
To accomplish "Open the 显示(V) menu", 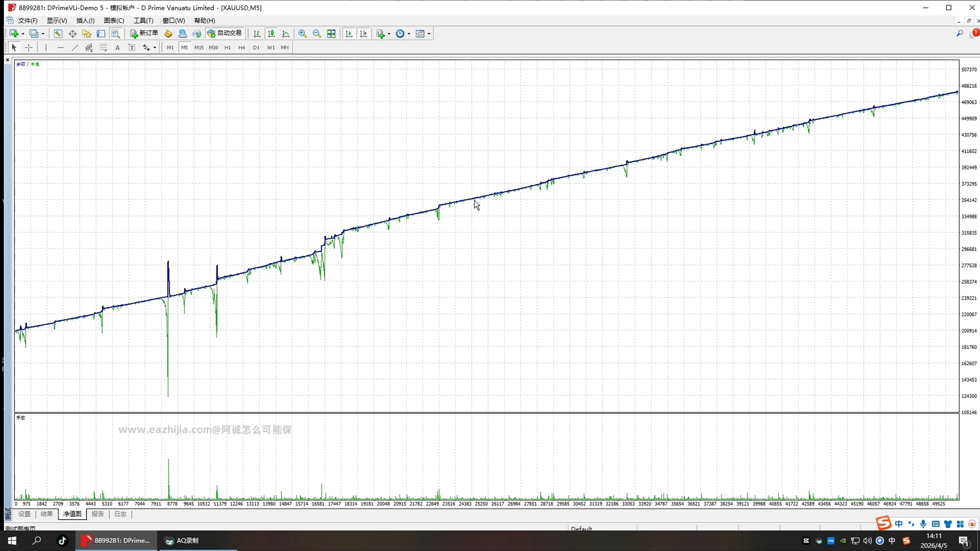I will (x=57, y=20).
